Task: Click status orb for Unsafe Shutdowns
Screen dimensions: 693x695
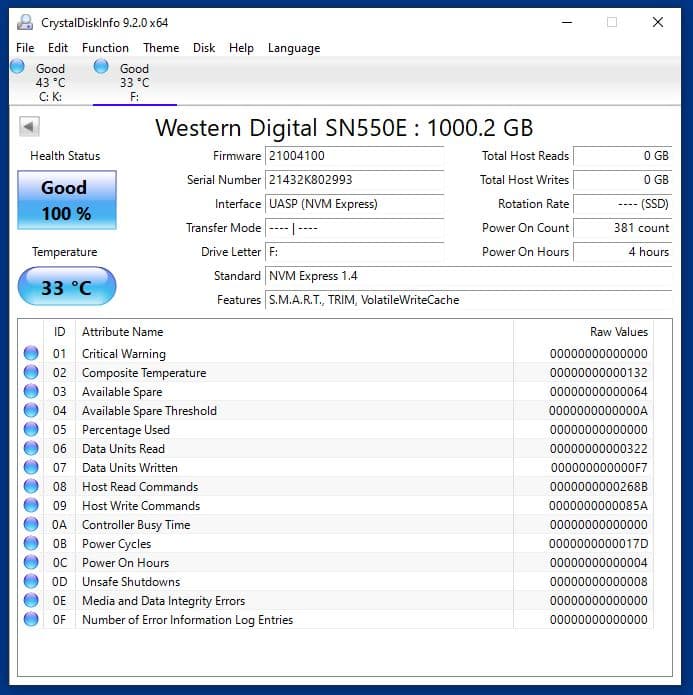Action: (31, 581)
